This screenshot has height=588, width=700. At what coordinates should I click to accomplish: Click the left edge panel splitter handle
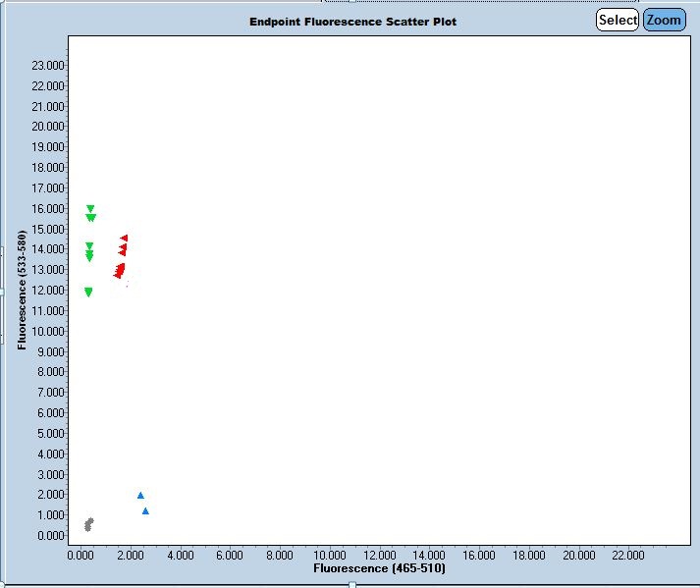pyautogui.click(x=2, y=292)
